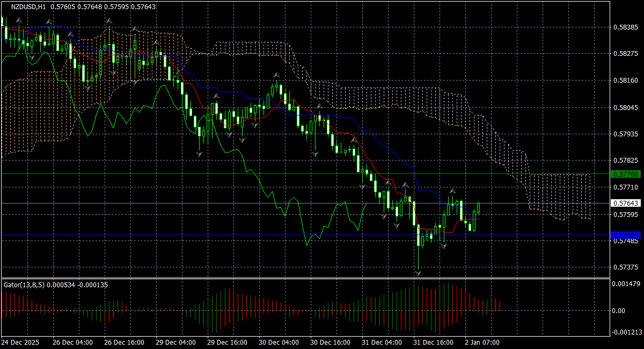Click the 26 Dec 16:00 time label
The image size is (644, 349).
(x=124, y=343)
